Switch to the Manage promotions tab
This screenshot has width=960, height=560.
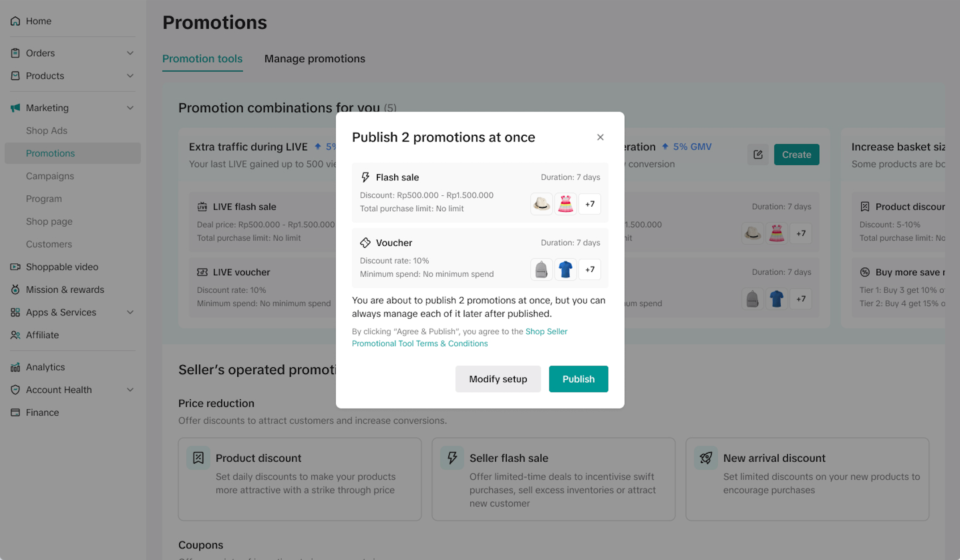coord(314,59)
